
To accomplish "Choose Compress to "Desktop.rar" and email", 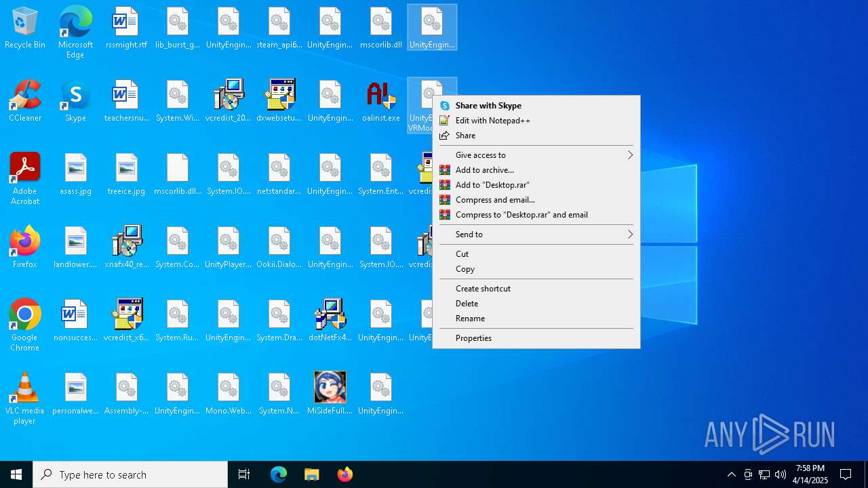I will [x=536, y=215].
